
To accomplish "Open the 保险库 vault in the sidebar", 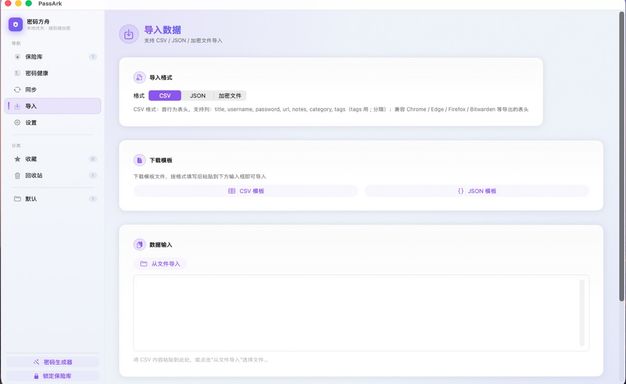I will (53, 57).
